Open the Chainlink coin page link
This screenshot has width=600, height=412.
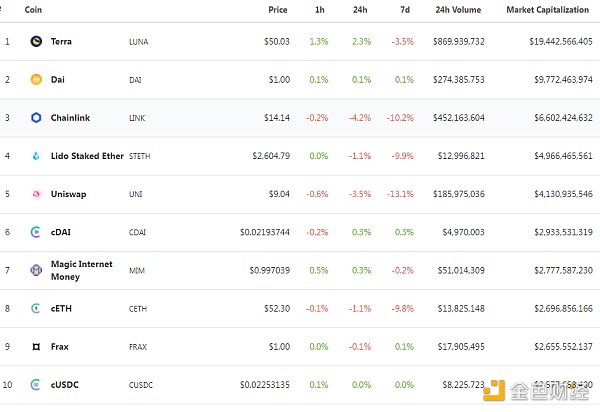tap(70, 117)
